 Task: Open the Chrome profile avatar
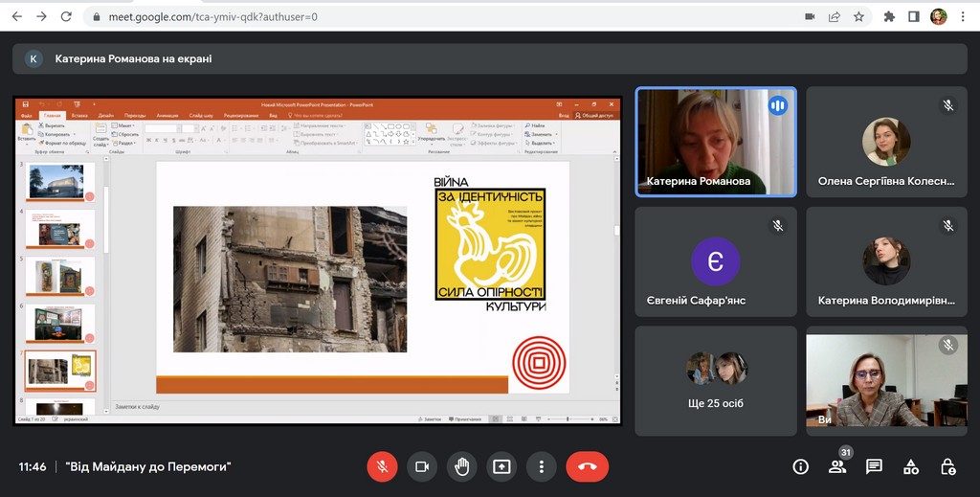click(x=938, y=16)
